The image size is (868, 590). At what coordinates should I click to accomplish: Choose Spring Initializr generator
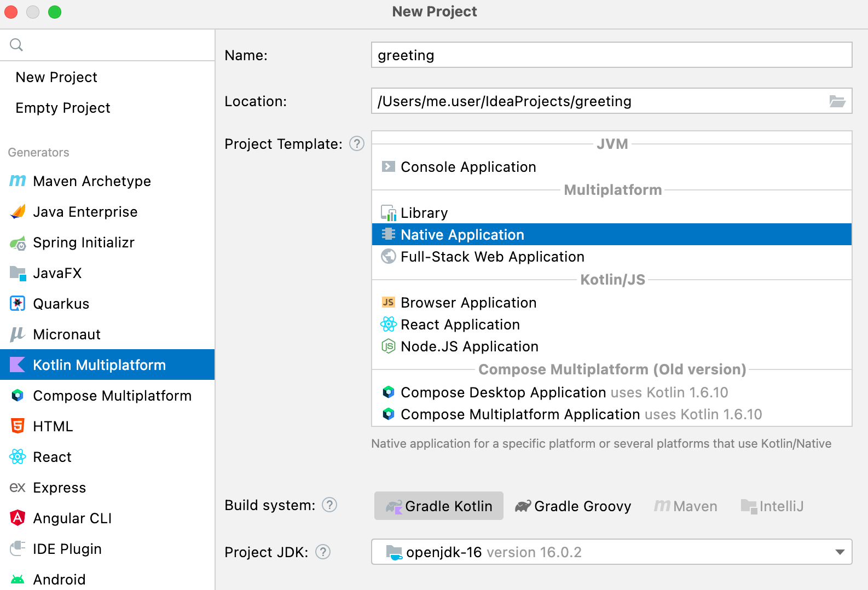click(107, 242)
